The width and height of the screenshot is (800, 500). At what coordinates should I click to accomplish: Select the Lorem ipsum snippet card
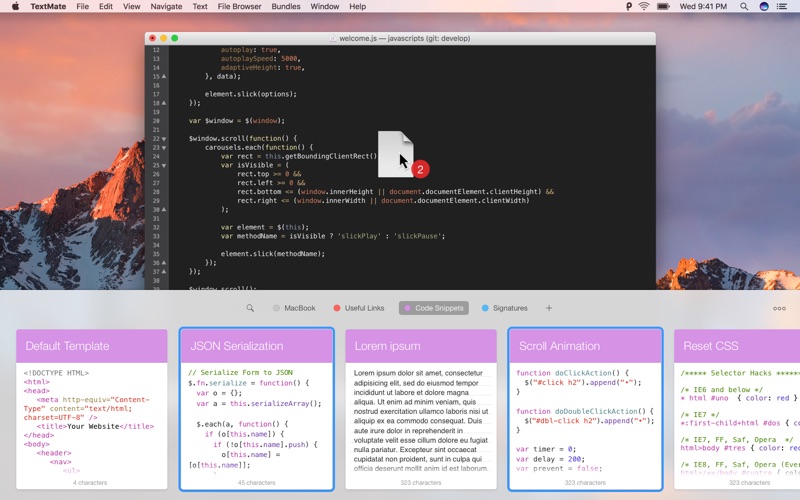pyautogui.click(x=420, y=410)
